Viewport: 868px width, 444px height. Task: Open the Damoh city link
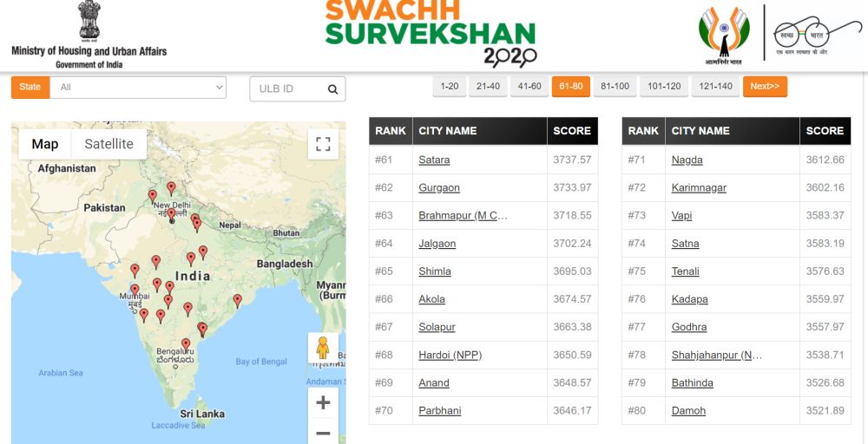688,411
